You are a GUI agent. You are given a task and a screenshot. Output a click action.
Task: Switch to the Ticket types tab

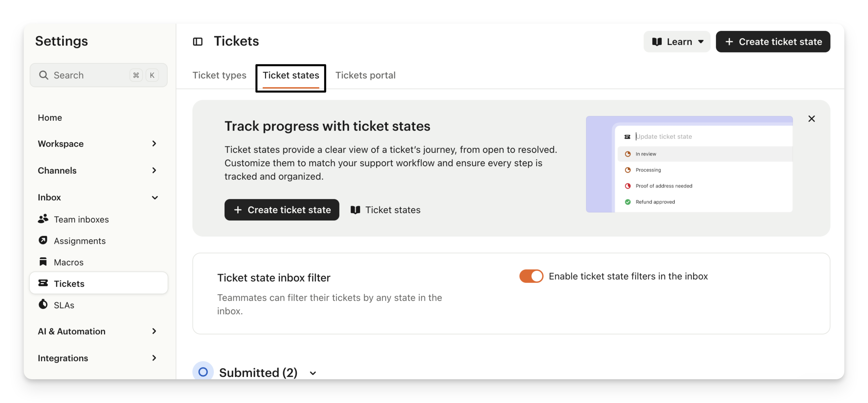[x=219, y=75]
